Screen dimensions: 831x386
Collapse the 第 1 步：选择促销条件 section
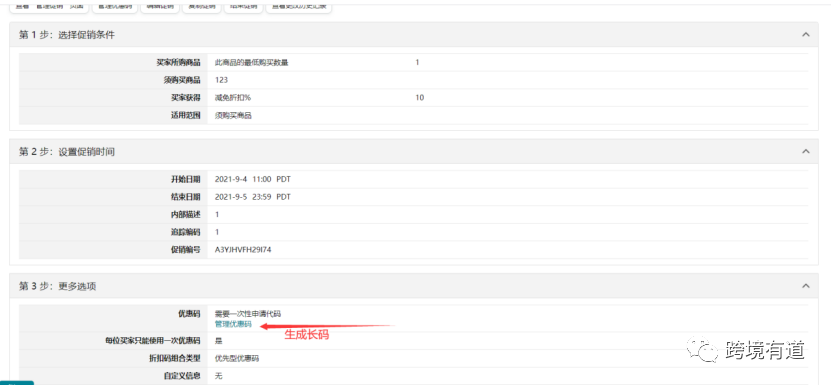pos(806,34)
